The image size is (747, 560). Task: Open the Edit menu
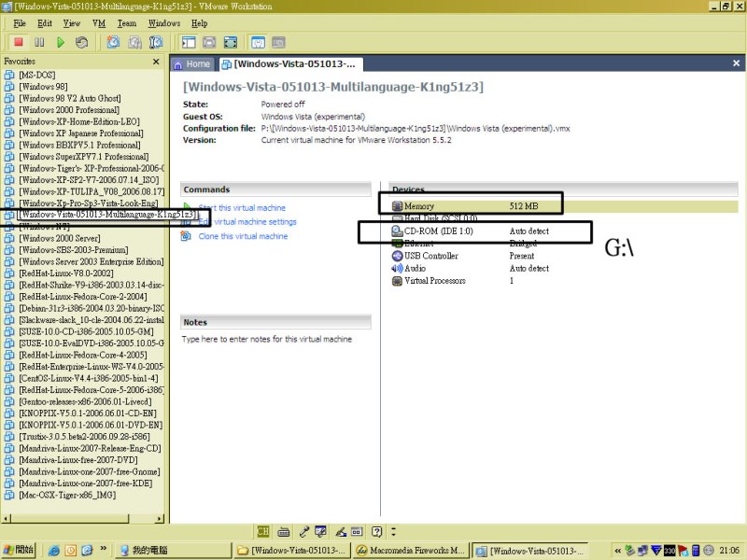tap(45, 23)
